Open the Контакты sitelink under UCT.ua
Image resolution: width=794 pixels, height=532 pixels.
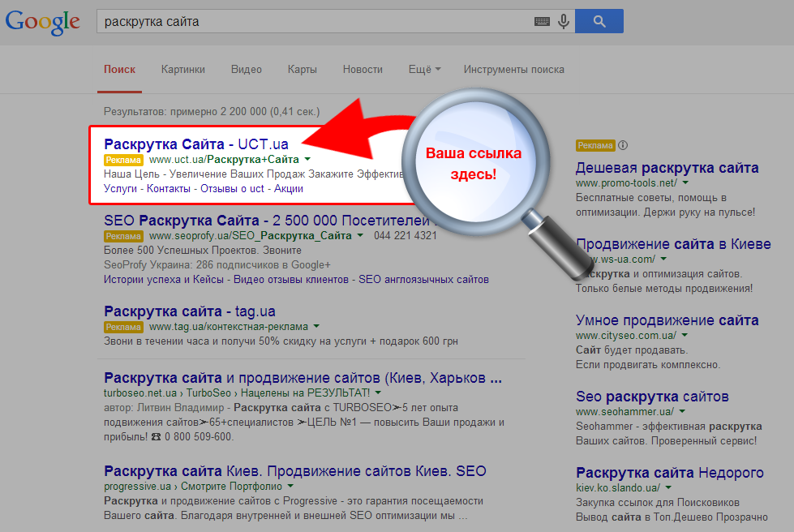pos(169,189)
